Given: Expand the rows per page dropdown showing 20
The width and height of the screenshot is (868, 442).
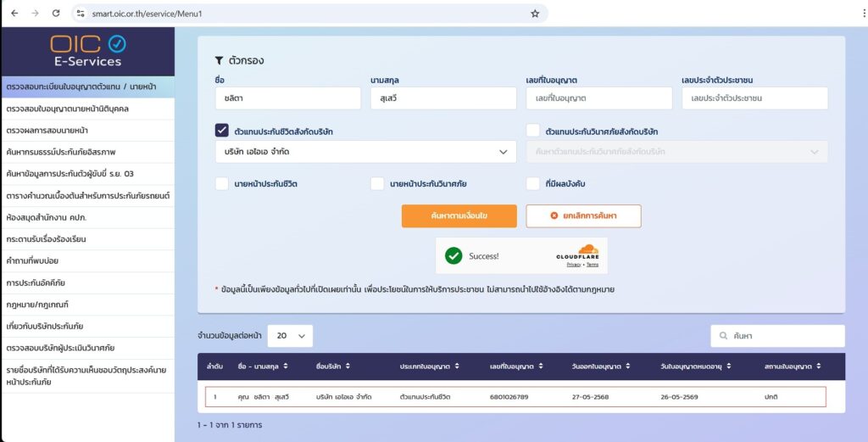Looking at the screenshot, I should pyautogui.click(x=290, y=336).
